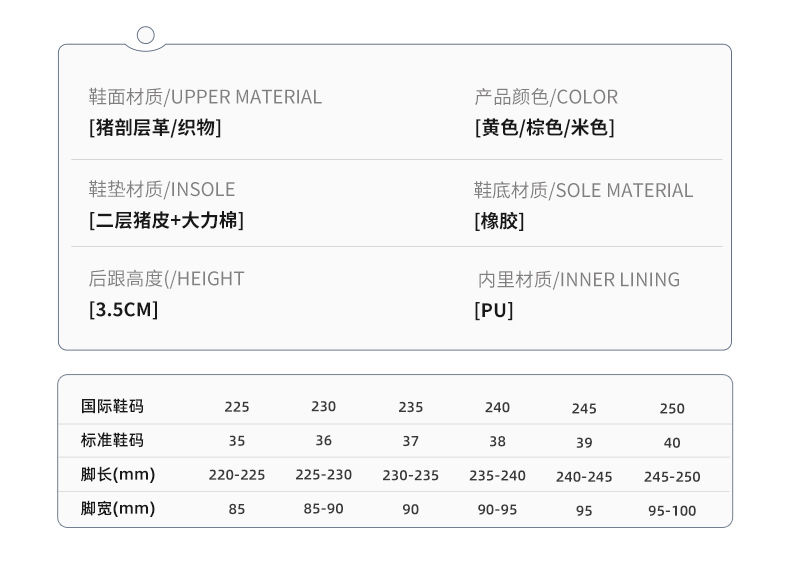This screenshot has width=790, height=566.
Task: Click the small circle hang hole at top
Action: pyautogui.click(x=145, y=36)
